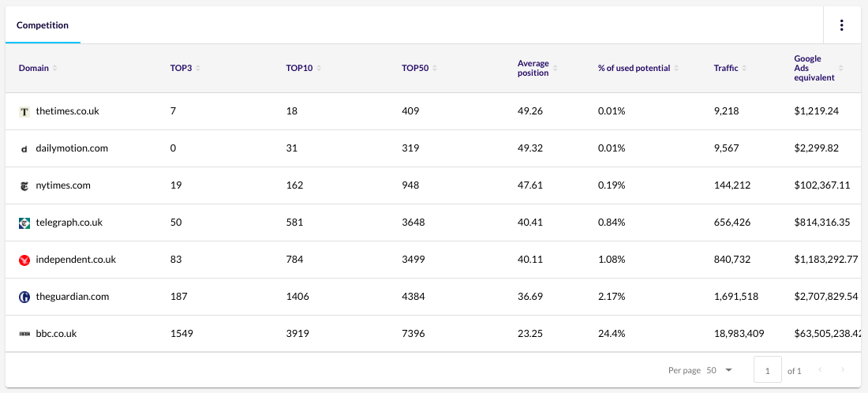868x393 pixels.
Task: Select the Competition tab
Action: click(43, 25)
